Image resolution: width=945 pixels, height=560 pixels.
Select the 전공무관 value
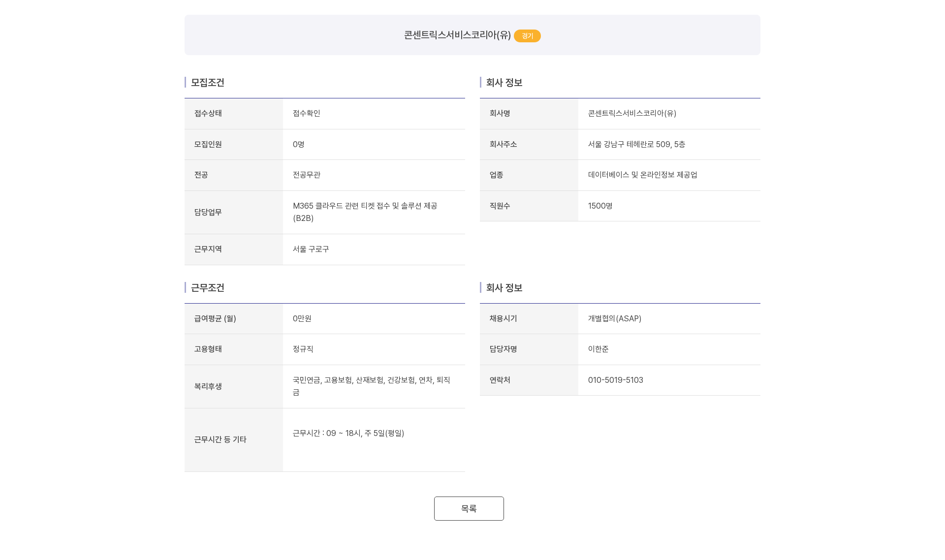tap(307, 175)
